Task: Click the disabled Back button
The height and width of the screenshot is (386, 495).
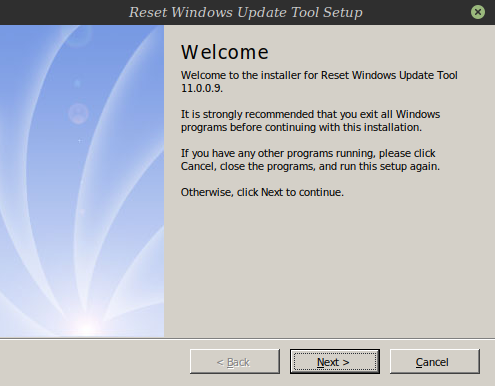Action: 235,362
